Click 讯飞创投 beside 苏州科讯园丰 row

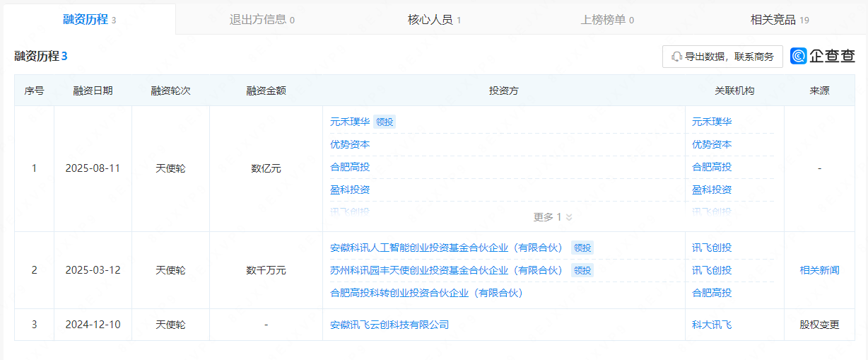coord(712,270)
